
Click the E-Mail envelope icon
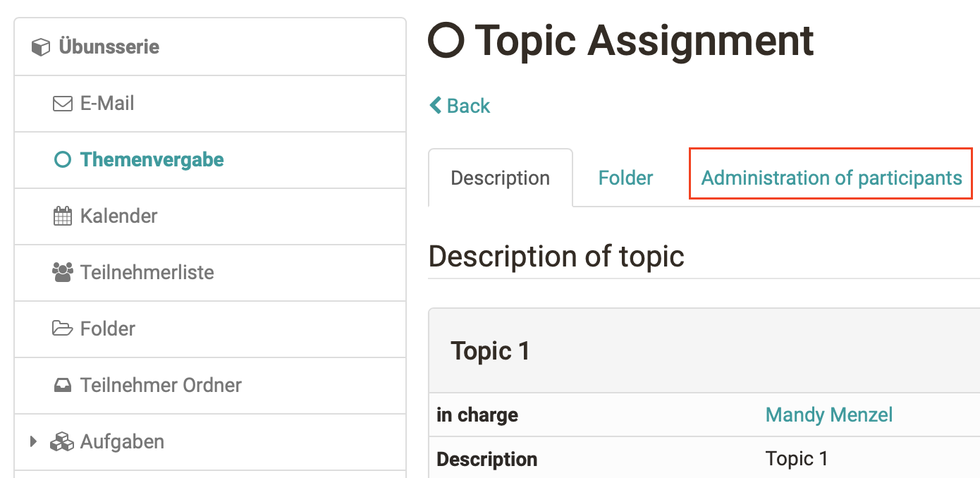tap(63, 103)
